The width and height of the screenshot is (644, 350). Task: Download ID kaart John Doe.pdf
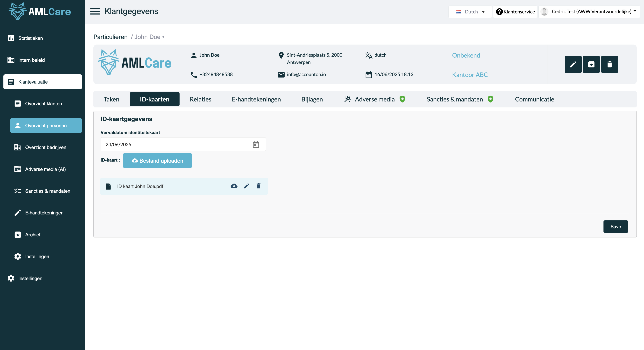234,186
